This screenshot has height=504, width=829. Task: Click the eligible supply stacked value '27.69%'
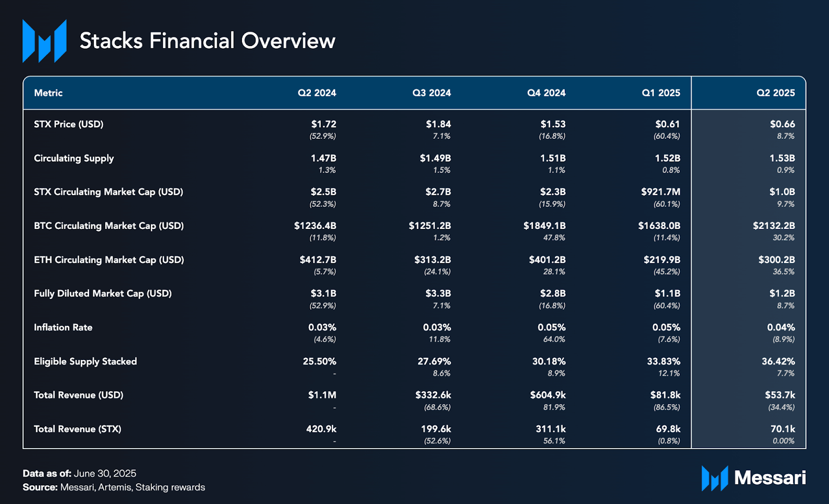pyautogui.click(x=434, y=361)
